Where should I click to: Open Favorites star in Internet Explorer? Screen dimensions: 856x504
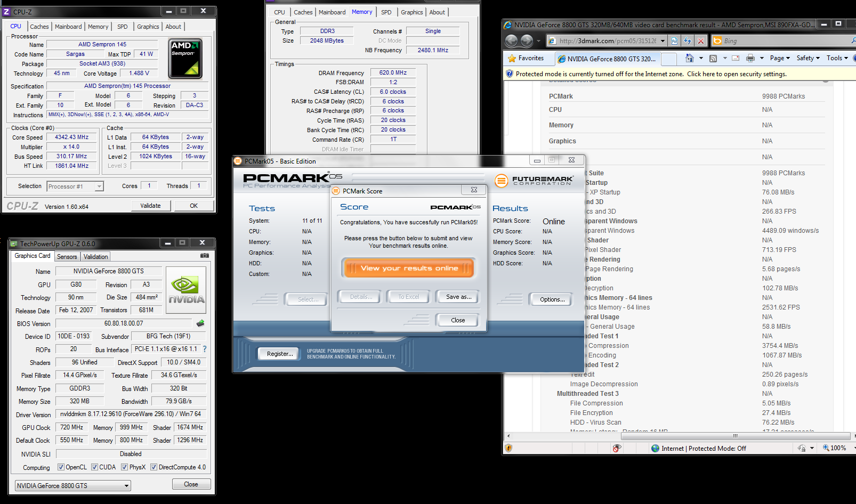[x=526, y=58]
